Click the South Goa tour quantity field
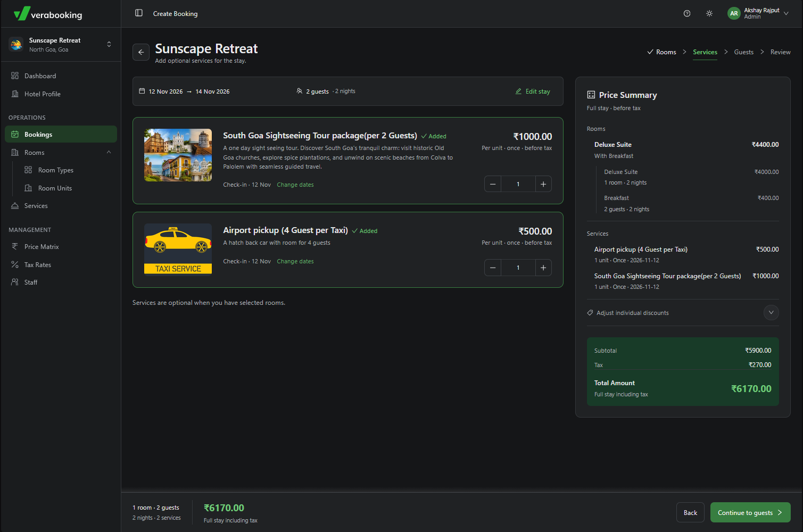 tap(518, 184)
